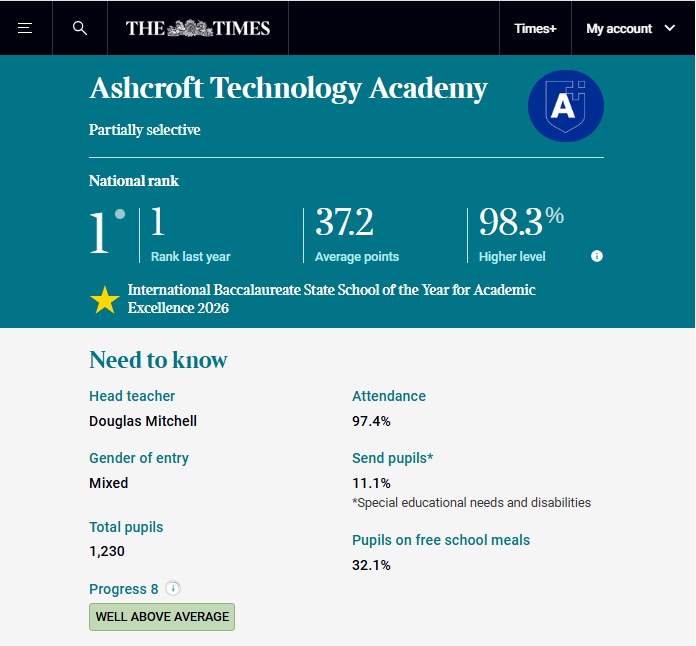Click the Ashcroft Technology Academy shield logo
This screenshot has height=646, width=696.
point(566,106)
